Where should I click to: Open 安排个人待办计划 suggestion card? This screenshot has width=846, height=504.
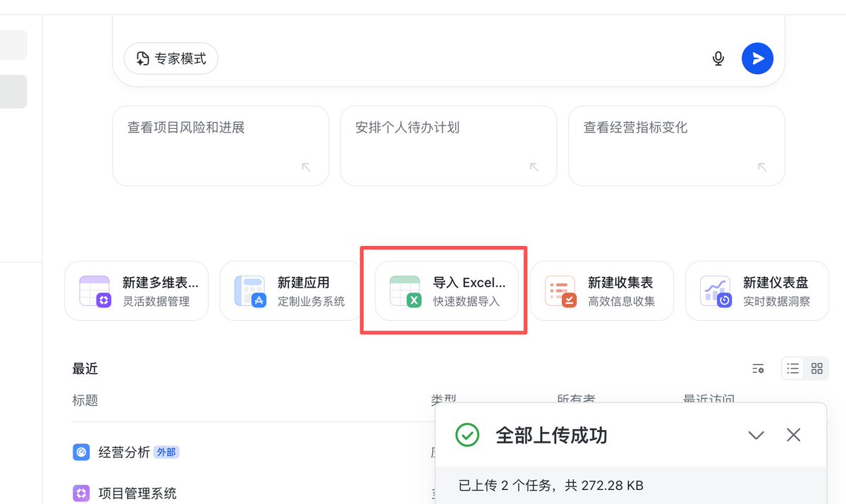click(448, 146)
